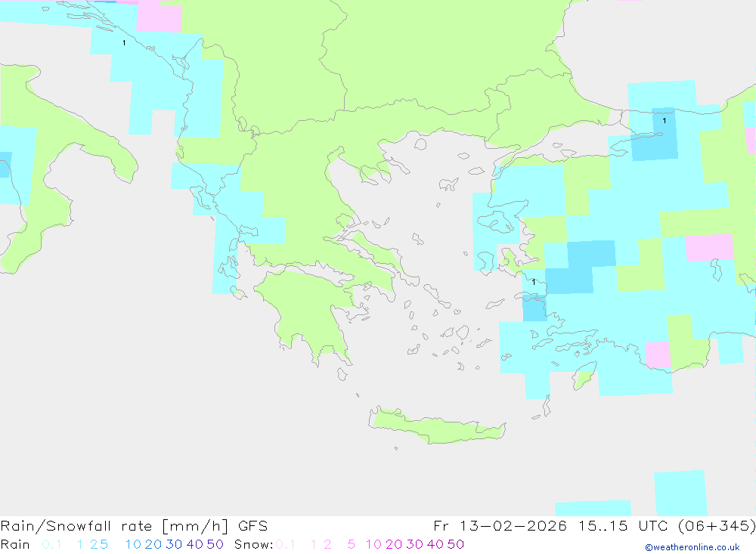Screen dimensions: 756x554
Task: Click the "Snow:" legend label
Action: 253,544
